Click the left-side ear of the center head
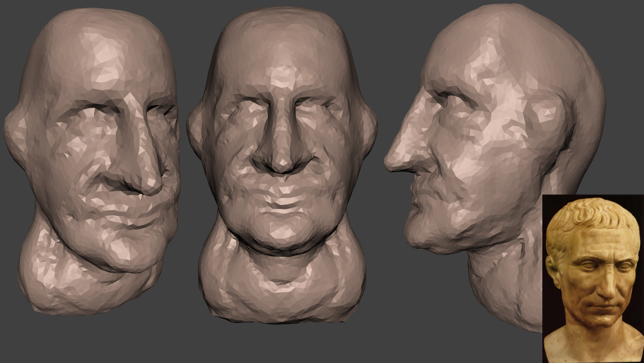 click(195, 132)
